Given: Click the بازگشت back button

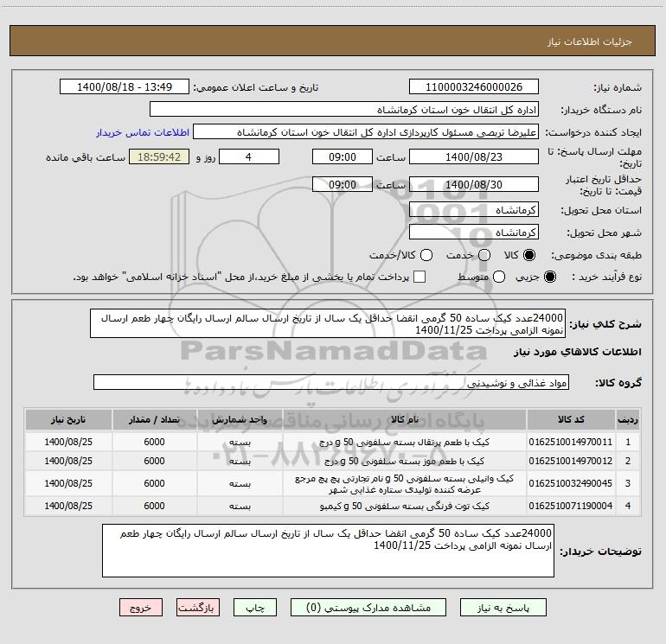Looking at the screenshot, I should click(x=198, y=608).
